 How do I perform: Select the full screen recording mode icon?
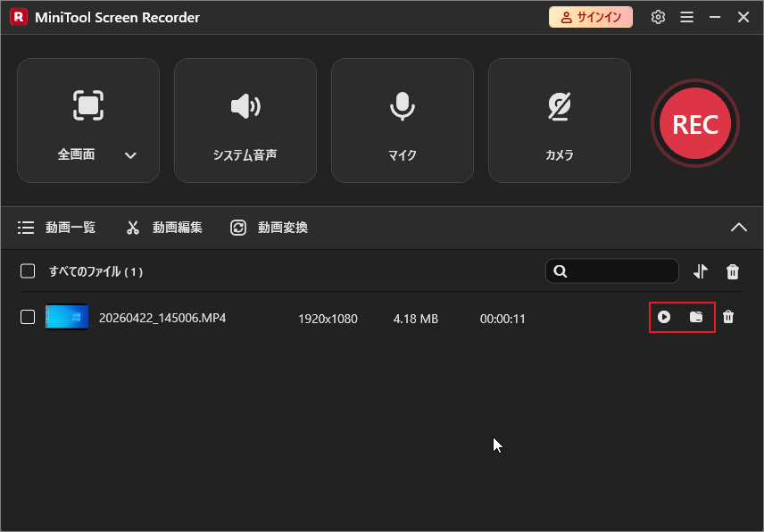point(87,104)
